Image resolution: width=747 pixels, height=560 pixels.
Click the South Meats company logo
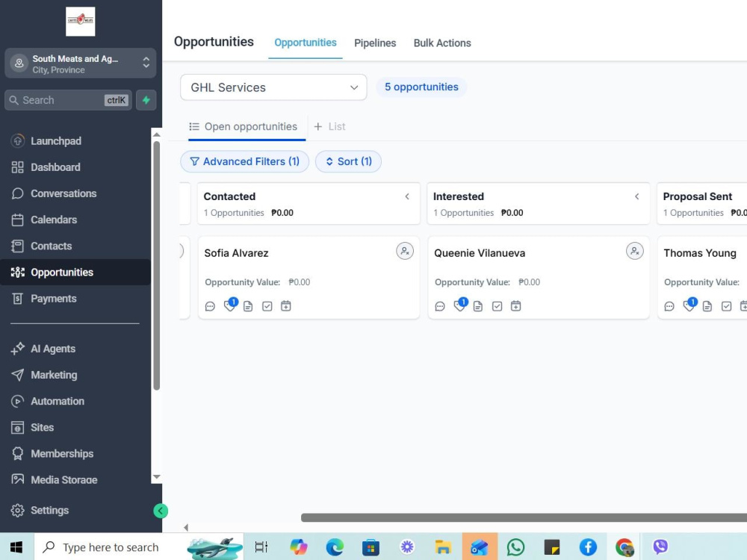(81, 22)
